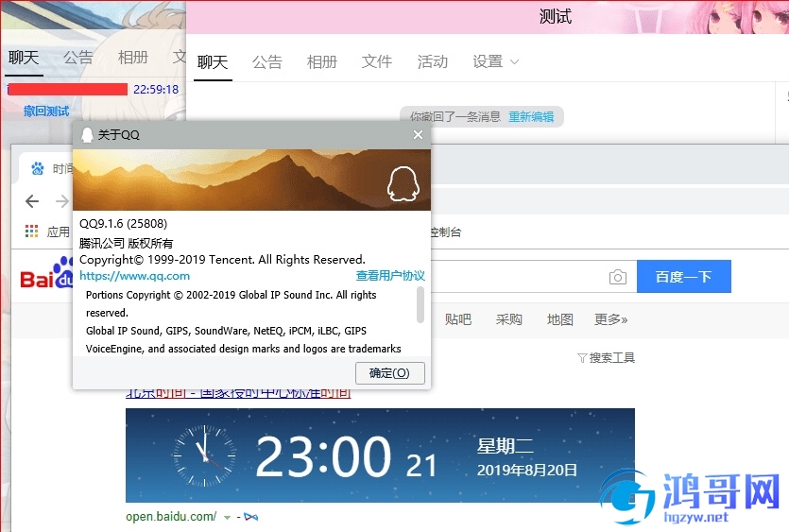Image resolution: width=789 pixels, height=532 pixels.
Task: Click the blue icon after open.baidu.com/ dash
Action: coord(250,517)
